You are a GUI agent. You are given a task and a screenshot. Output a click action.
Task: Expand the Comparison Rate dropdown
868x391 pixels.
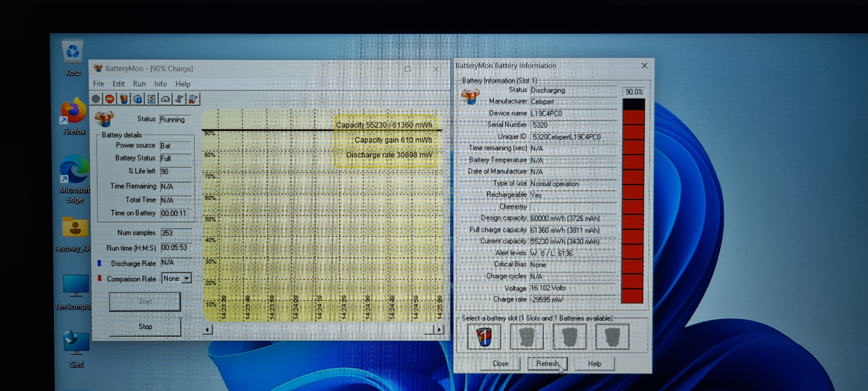click(x=186, y=279)
